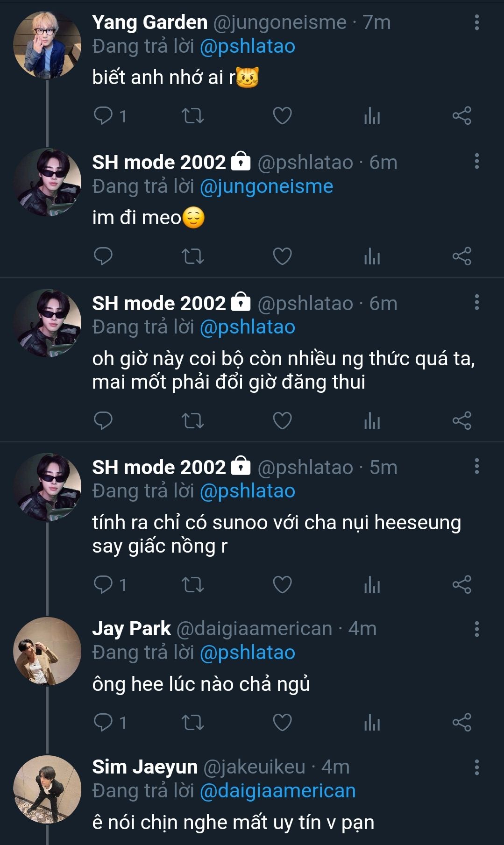The height and width of the screenshot is (845, 504).
Task: Like Jay Park's tweet
Action: pyautogui.click(x=282, y=722)
